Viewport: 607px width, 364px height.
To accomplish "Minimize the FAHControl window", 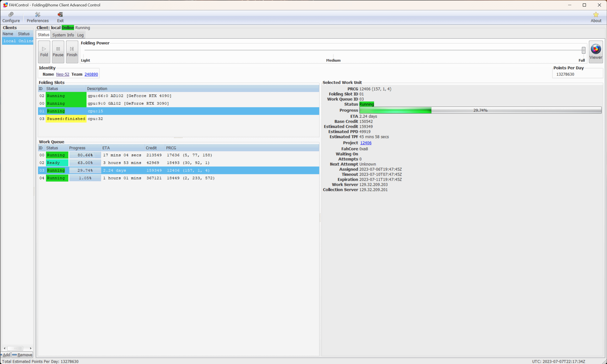I will (569, 5).
